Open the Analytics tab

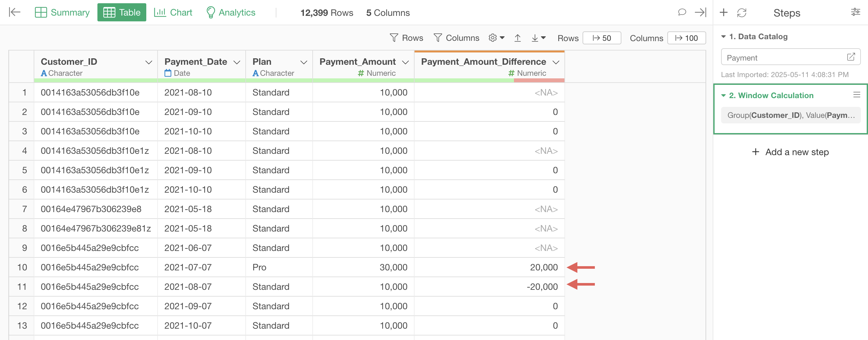click(x=231, y=13)
